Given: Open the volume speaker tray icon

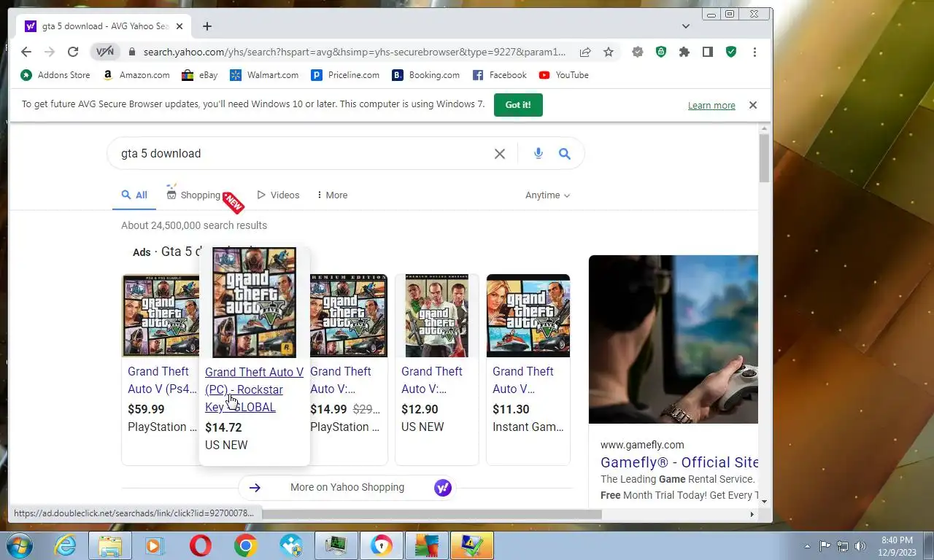Looking at the screenshot, I should coord(861,545).
